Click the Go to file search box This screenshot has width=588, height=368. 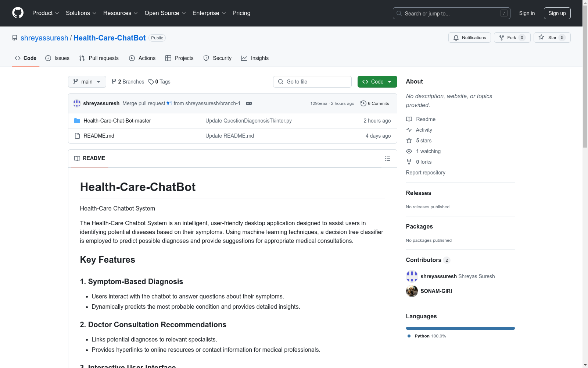click(x=312, y=82)
